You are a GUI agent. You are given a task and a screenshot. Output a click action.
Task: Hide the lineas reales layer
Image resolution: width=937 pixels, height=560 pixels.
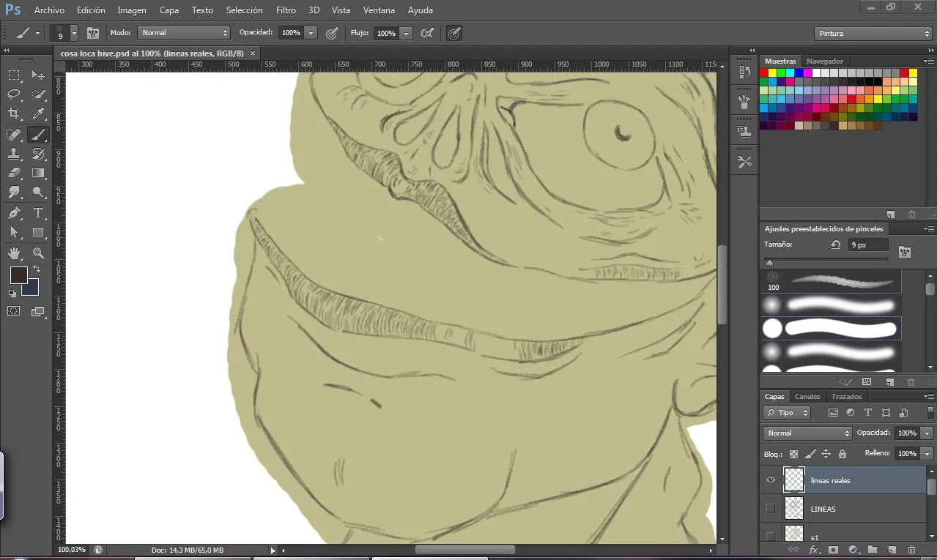pyautogui.click(x=770, y=480)
